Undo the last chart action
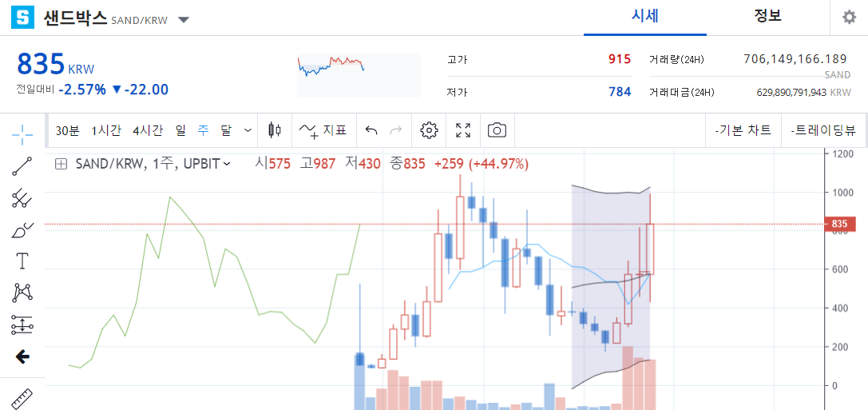This screenshot has width=868, height=410. click(x=372, y=130)
